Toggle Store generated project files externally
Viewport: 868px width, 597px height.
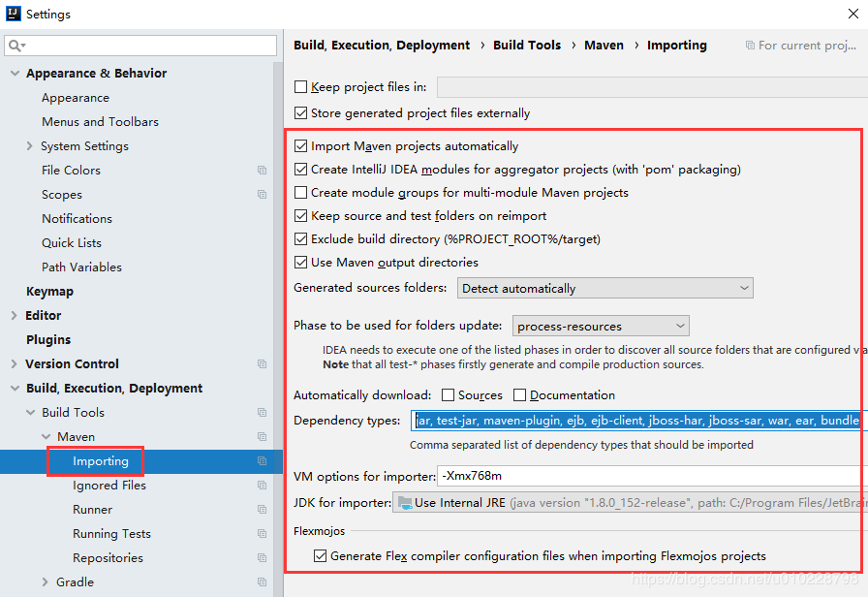coord(300,113)
